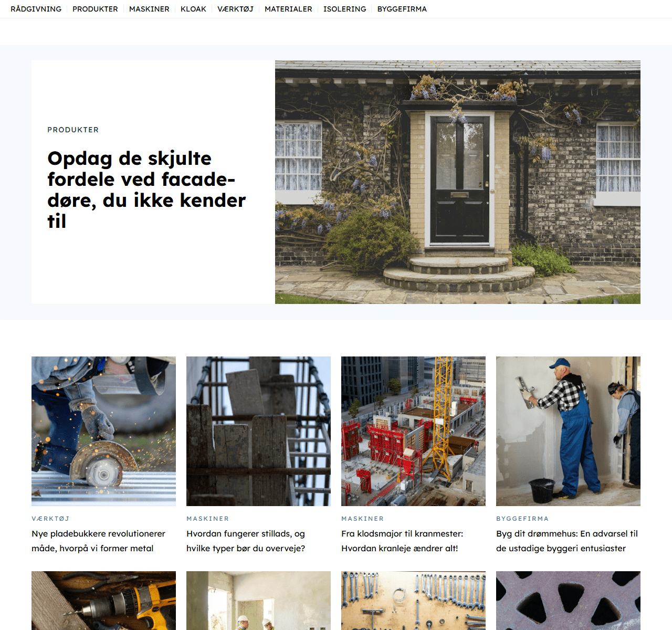Select PRODUKTER in the top navigation
The height and width of the screenshot is (630, 672).
(x=95, y=9)
